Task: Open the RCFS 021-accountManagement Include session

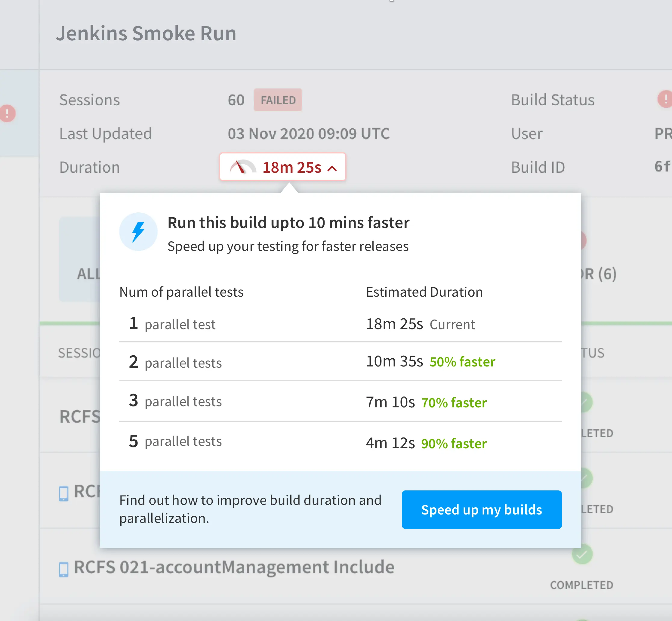Action: point(234,567)
